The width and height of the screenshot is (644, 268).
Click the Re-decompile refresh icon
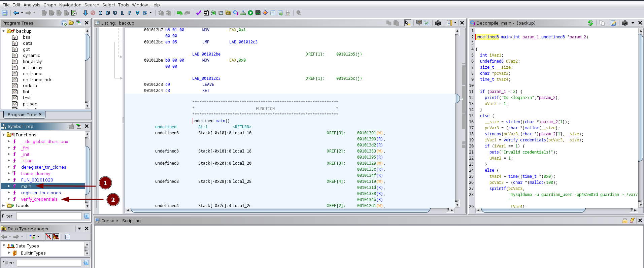(590, 23)
